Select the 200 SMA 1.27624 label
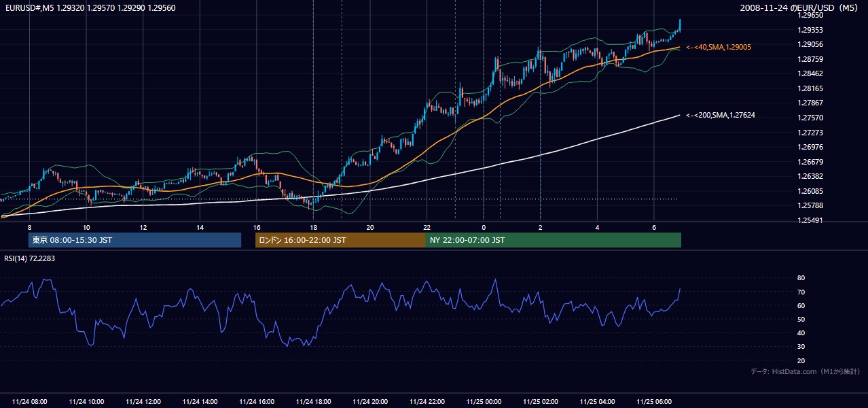Image resolution: width=868 pixels, height=408 pixels. pos(721,116)
